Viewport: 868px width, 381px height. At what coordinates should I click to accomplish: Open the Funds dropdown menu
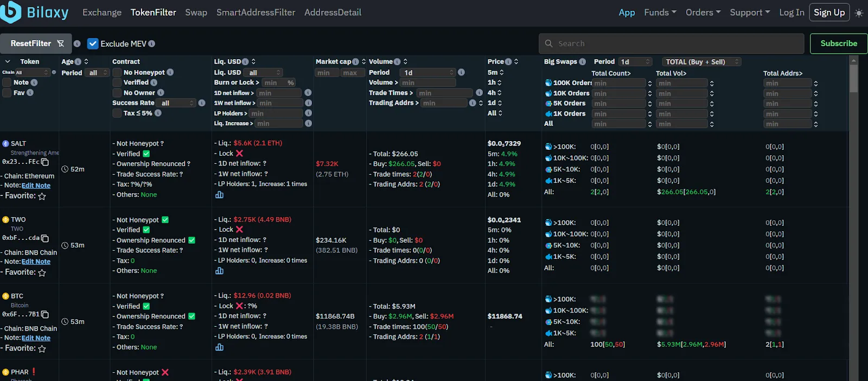[660, 12]
